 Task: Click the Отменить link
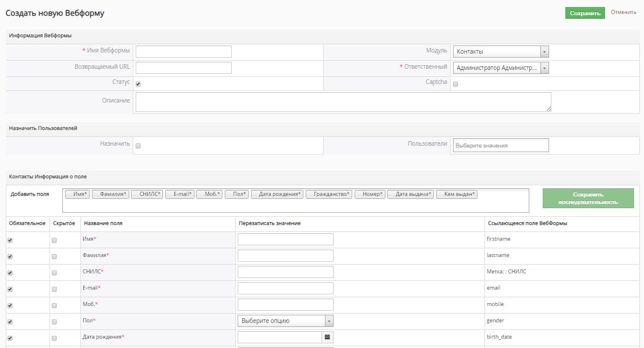623,12
